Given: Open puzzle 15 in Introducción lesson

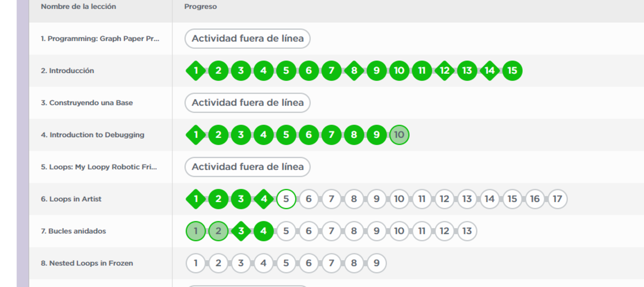Looking at the screenshot, I should 512,71.
